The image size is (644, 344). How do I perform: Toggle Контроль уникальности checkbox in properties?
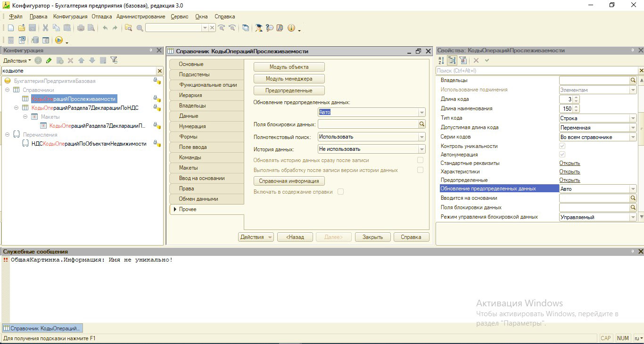click(x=562, y=146)
